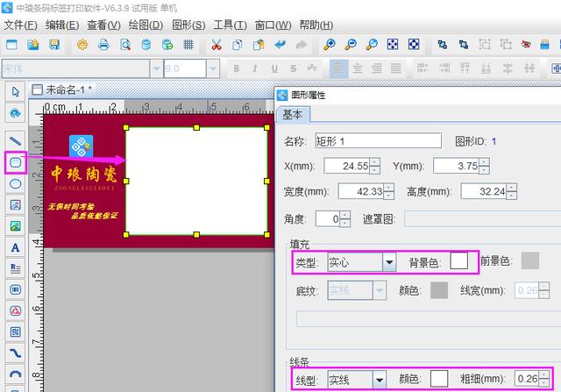Open database settings cylinder icon
The height and width of the screenshot is (392, 561).
click(146, 45)
